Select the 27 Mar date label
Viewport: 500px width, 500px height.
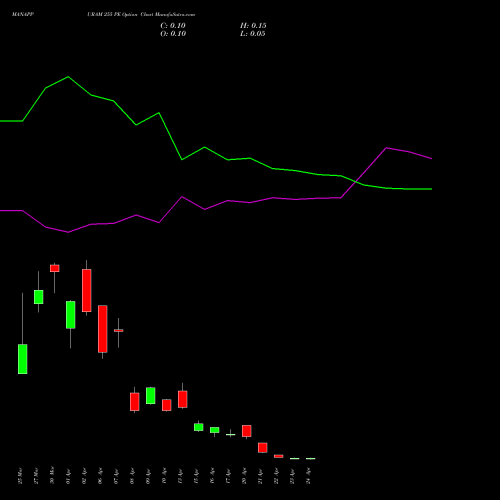[37, 476]
